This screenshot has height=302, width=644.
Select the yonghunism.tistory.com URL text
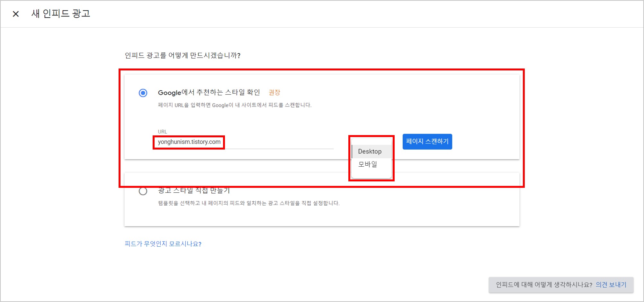(x=189, y=142)
